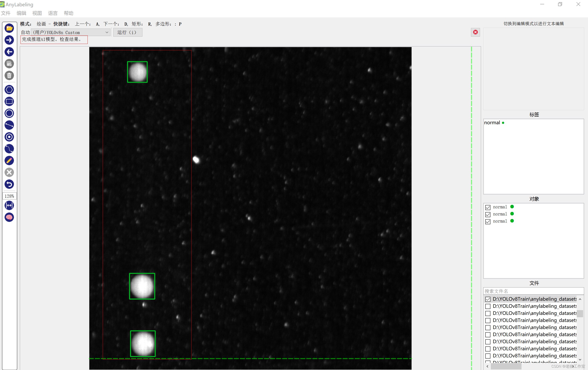Click the 运行 (i) button

(127, 32)
